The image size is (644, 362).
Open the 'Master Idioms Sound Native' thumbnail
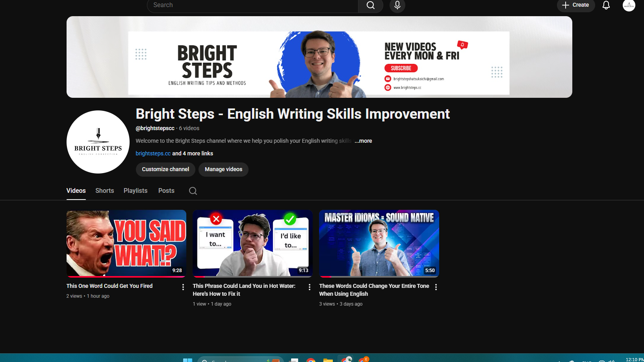[379, 243]
